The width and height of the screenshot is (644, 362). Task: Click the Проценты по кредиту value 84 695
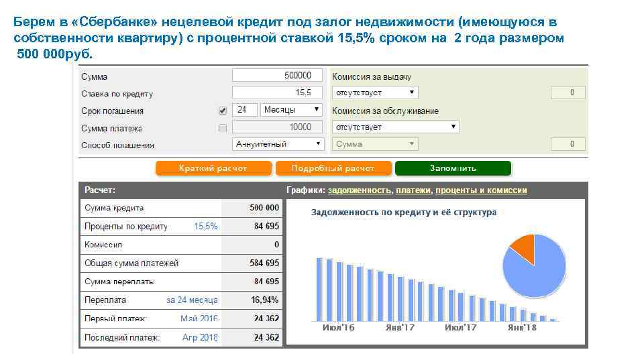click(x=266, y=226)
